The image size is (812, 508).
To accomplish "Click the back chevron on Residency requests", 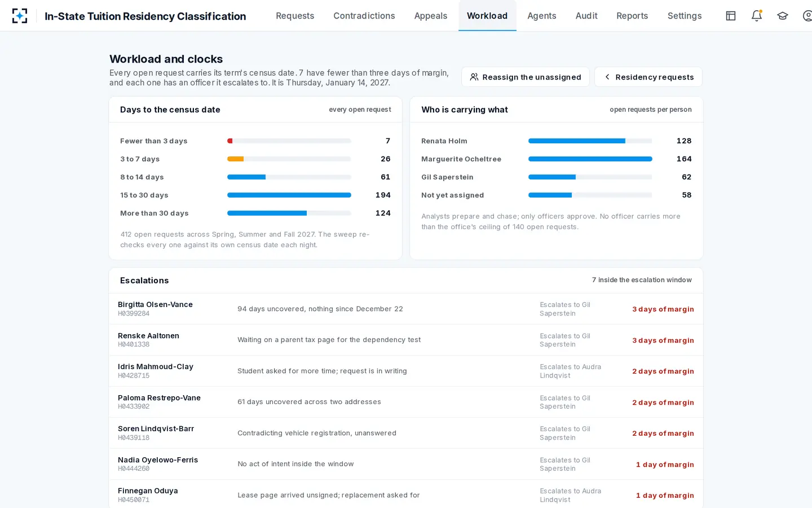I will coord(607,77).
